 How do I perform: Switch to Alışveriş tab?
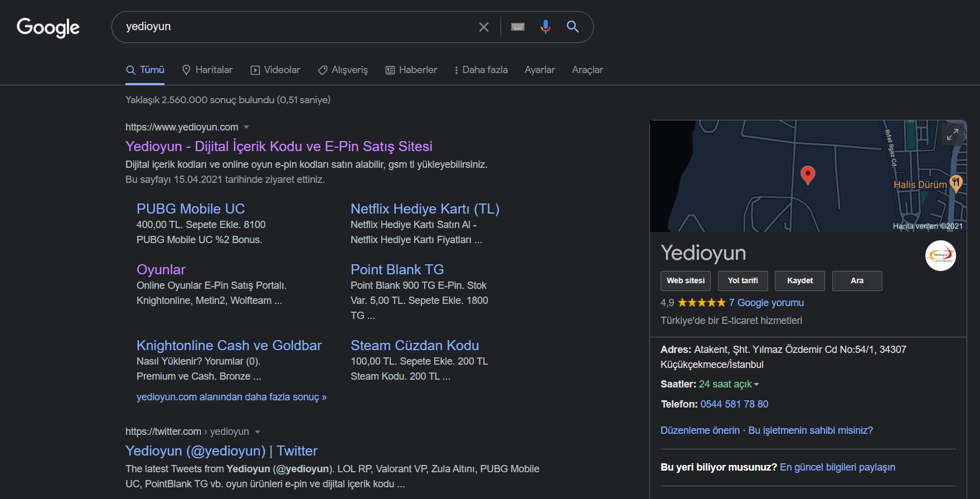[x=343, y=70]
